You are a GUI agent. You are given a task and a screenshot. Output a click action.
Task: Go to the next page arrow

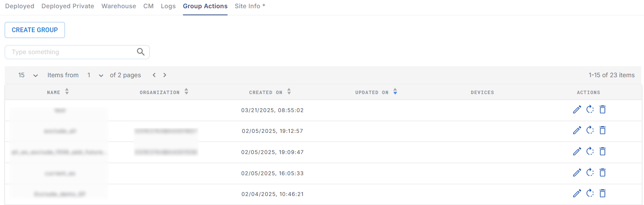(x=165, y=75)
